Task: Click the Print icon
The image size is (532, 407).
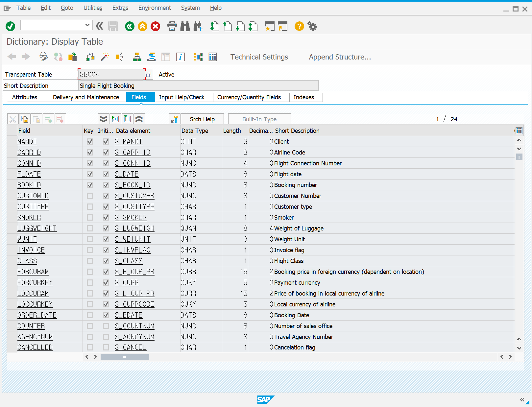Action: [172, 26]
